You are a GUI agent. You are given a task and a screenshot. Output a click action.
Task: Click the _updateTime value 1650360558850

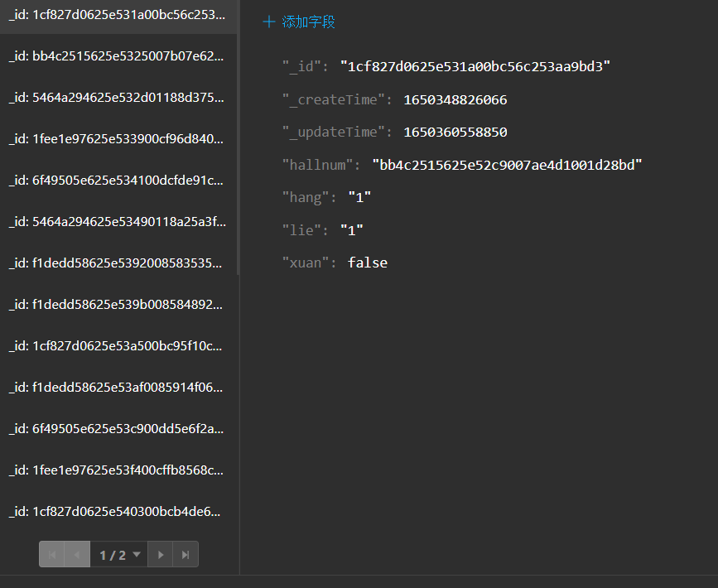pos(455,133)
